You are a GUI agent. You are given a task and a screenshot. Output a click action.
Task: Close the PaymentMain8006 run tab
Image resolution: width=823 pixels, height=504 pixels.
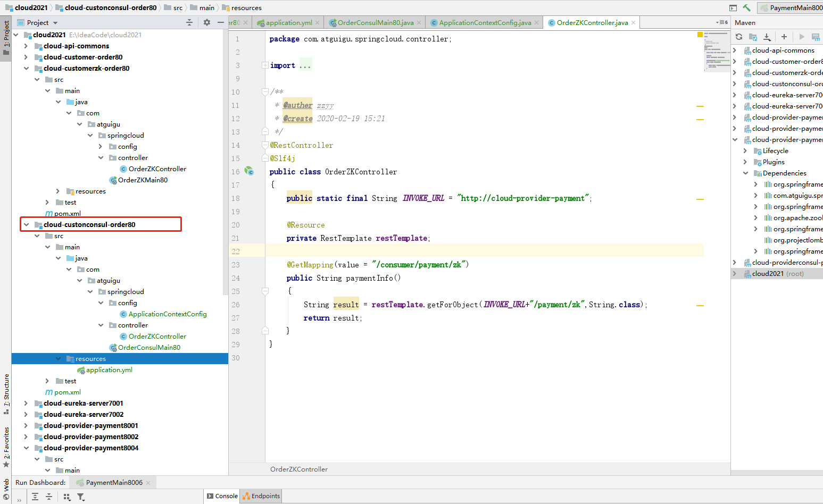coord(148,483)
